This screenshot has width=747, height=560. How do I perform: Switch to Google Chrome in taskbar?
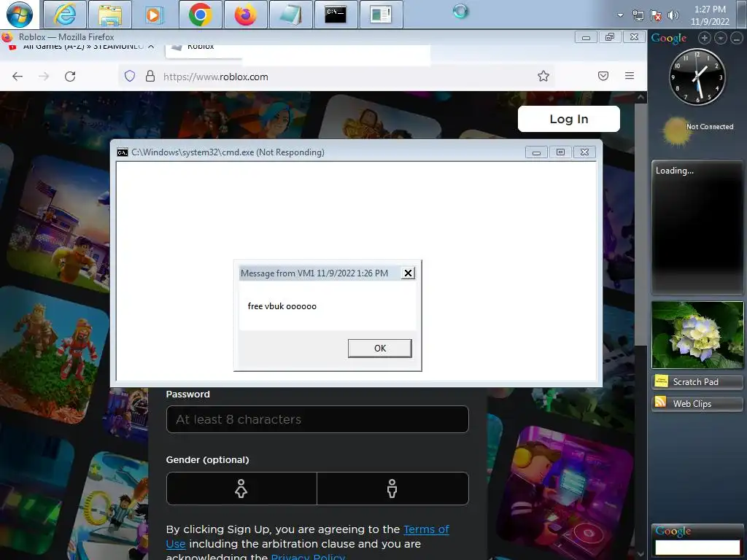click(200, 15)
